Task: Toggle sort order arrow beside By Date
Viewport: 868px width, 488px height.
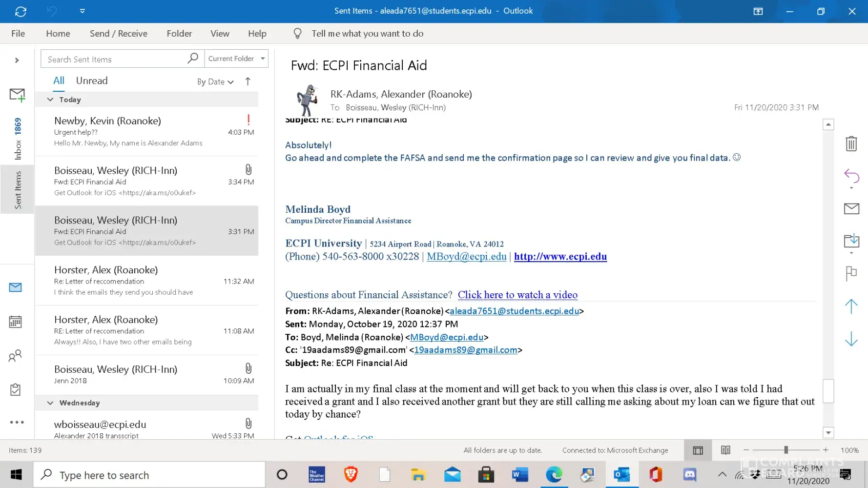Action: click(248, 81)
